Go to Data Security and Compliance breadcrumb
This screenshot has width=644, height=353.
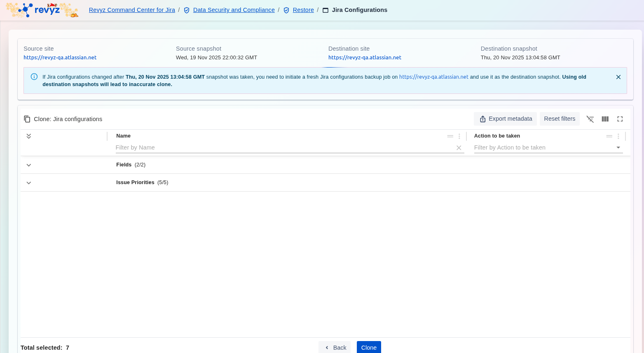click(234, 10)
